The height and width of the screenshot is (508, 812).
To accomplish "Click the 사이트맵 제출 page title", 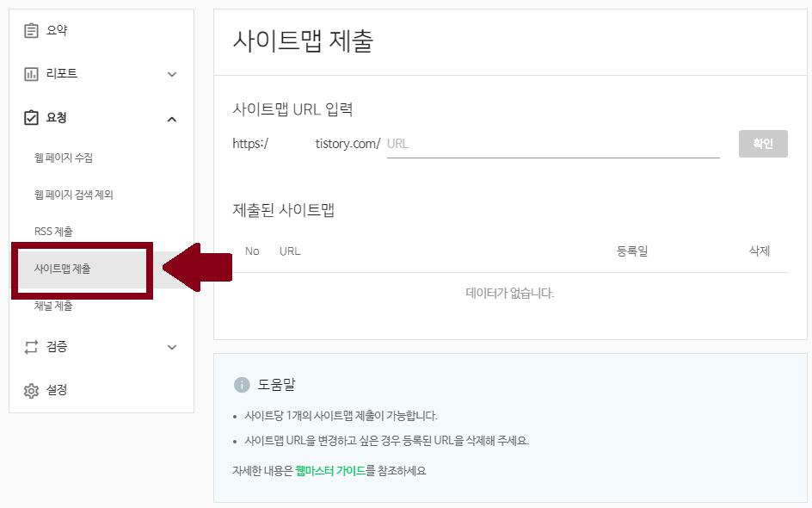I will 303,41.
